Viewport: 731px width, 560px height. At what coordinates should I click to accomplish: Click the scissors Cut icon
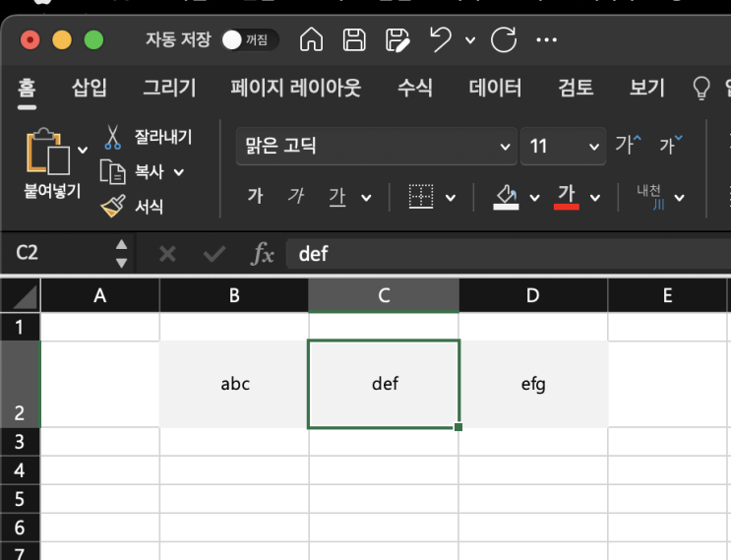pos(112,137)
